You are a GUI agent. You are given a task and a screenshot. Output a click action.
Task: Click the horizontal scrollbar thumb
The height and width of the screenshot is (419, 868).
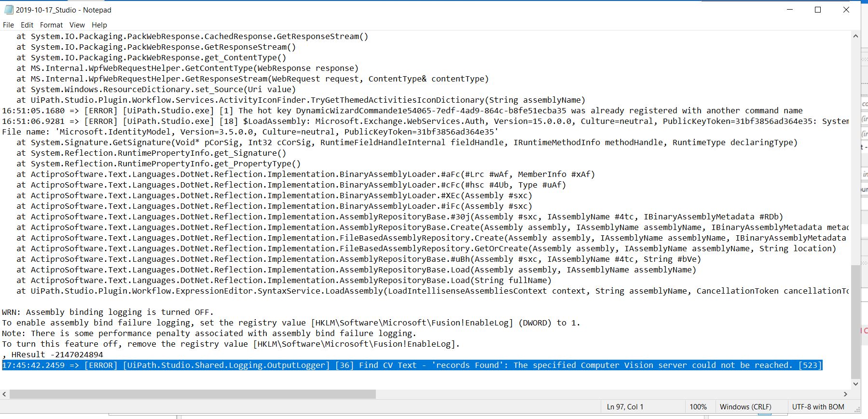point(193,394)
